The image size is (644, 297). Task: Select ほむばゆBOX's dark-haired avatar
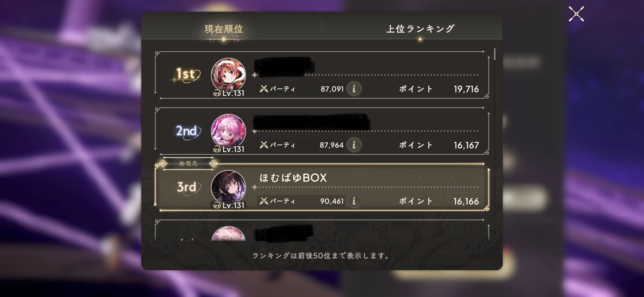[228, 188]
